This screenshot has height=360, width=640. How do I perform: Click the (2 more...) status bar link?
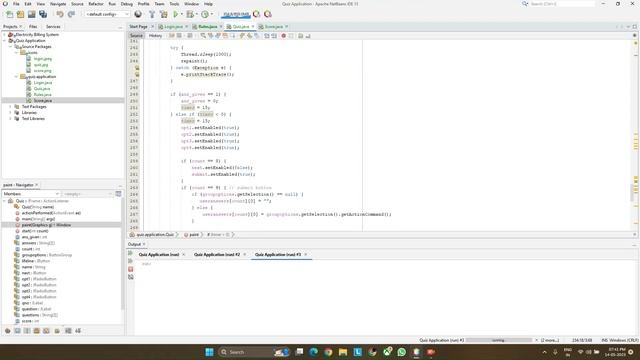tap(550, 340)
